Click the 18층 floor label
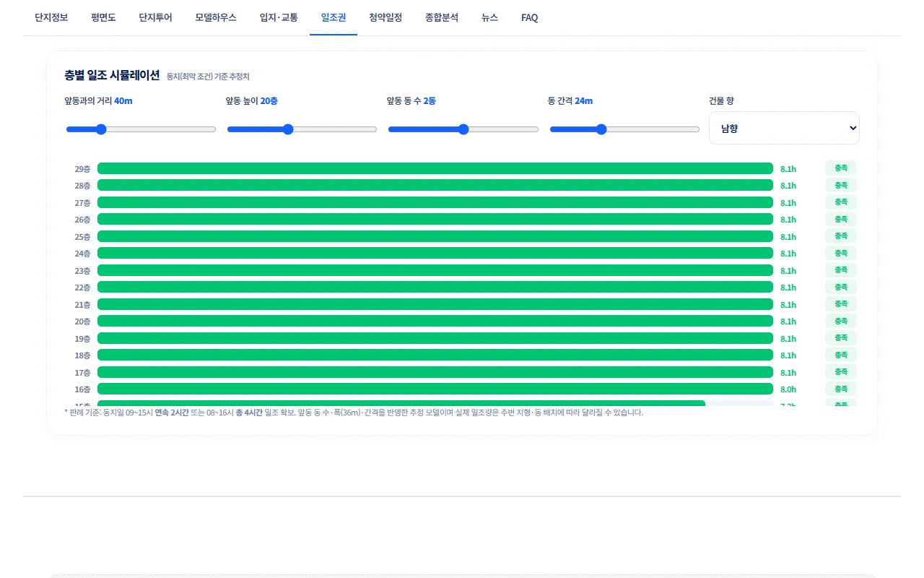This screenshot has height=578, width=924. [x=82, y=355]
